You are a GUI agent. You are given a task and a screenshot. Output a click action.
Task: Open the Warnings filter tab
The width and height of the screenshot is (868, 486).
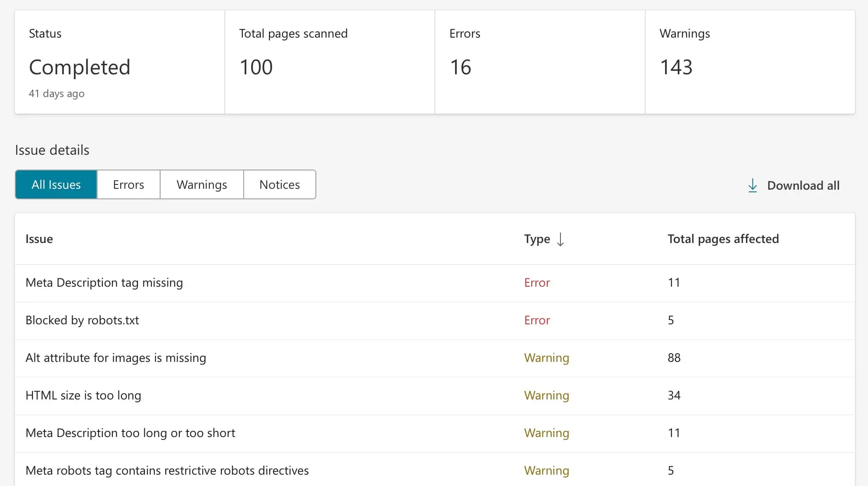click(x=202, y=184)
